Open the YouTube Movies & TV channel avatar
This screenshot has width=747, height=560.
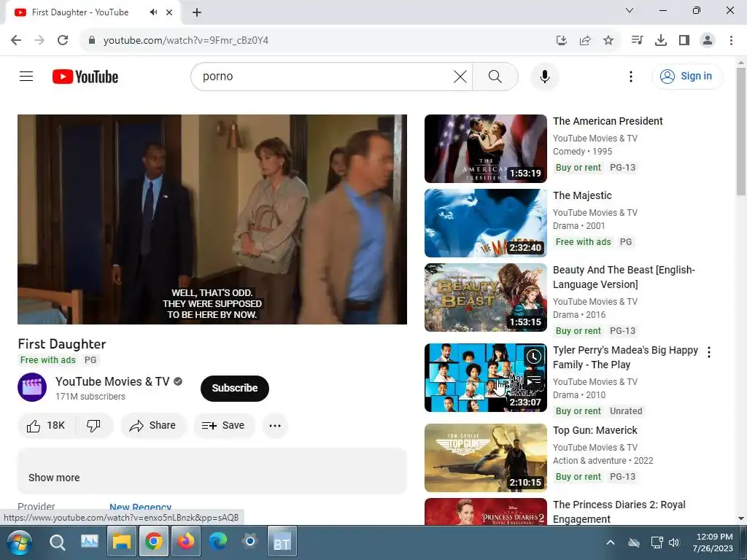point(32,387)
